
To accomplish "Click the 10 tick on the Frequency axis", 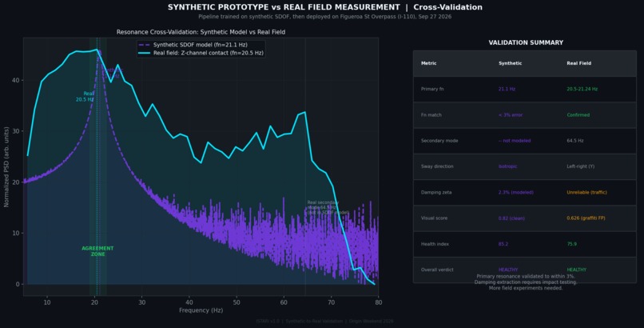I will coord(47,302).
